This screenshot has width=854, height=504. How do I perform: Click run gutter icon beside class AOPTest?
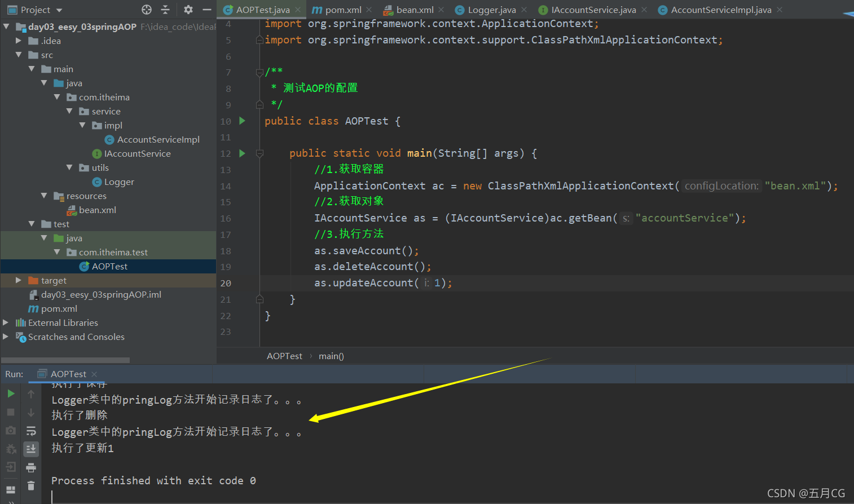click(242, 121)
